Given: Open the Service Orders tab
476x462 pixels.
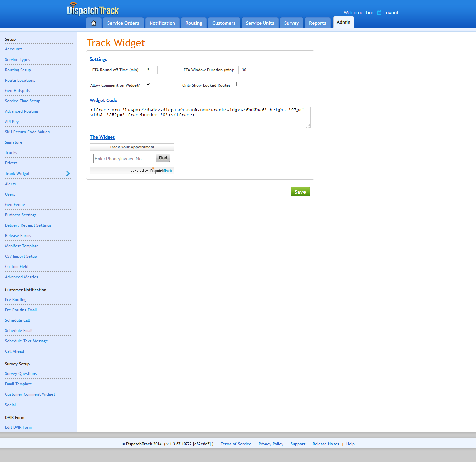Looking at the screenshot, I should 123,23.
